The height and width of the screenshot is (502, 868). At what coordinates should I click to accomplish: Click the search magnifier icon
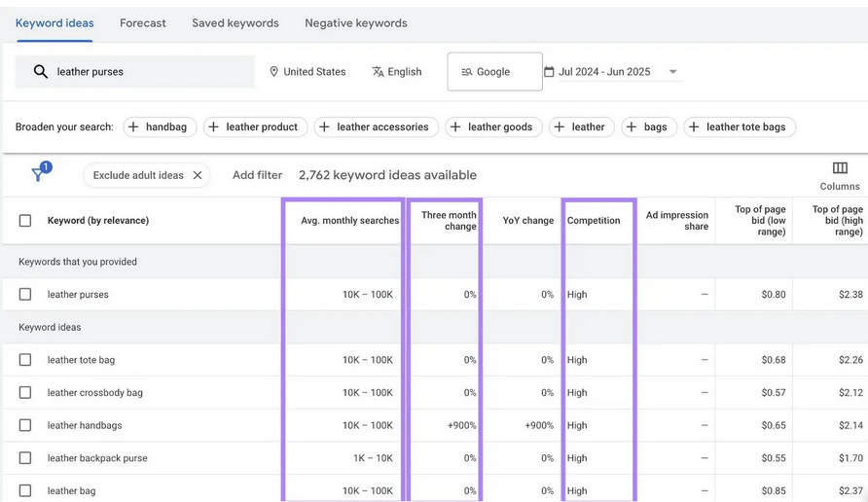[41, 72]
